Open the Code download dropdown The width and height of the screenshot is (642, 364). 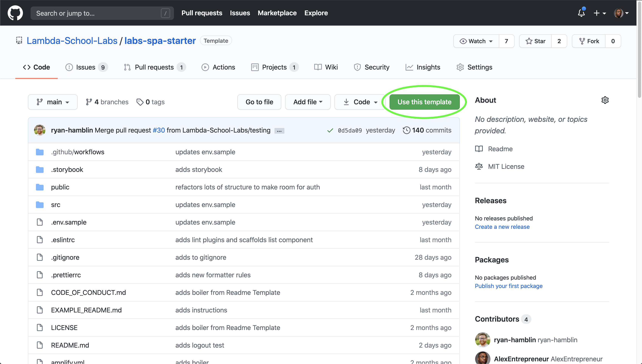click(360, 102)
